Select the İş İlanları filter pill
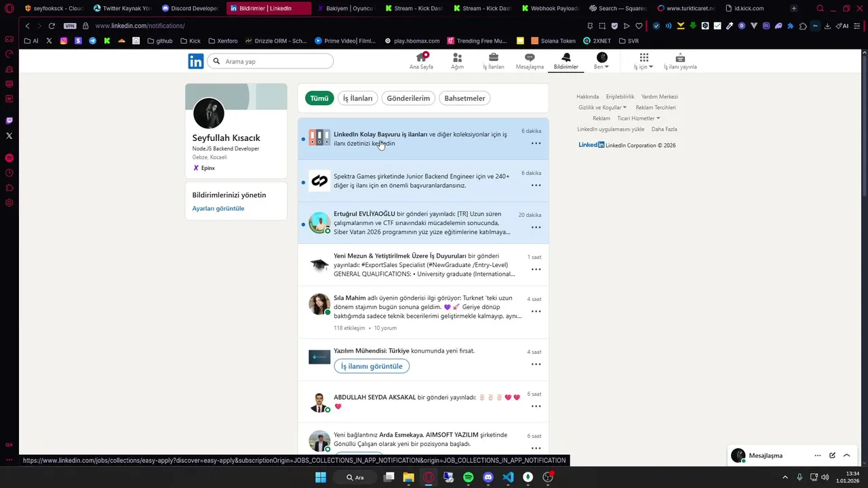 [357, 98]
